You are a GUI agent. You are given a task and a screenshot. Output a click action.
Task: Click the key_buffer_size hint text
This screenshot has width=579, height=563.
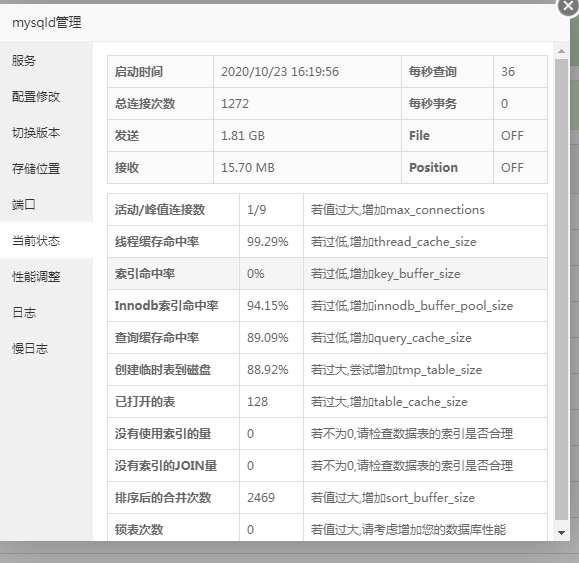coord(385,274)
